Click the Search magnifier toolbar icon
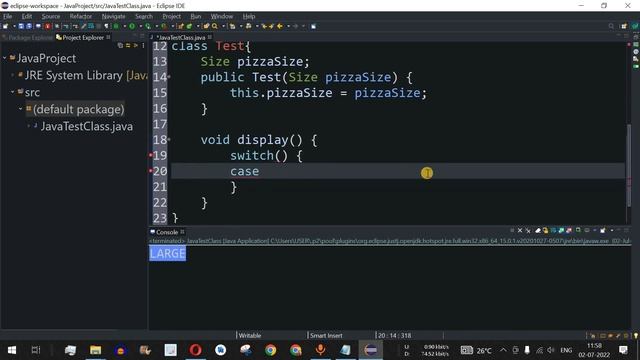The image size is (640, 360). click(215, 26)
